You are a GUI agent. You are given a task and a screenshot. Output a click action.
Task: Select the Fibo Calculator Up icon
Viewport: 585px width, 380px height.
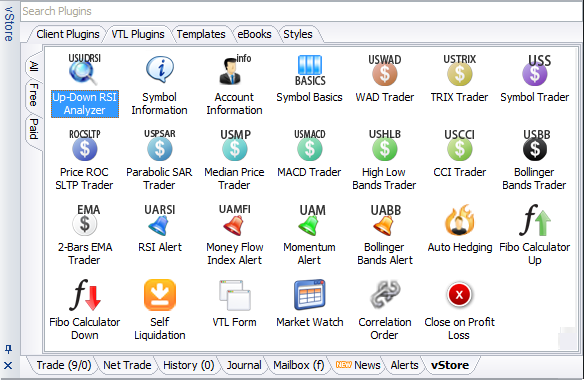point(535,220)
